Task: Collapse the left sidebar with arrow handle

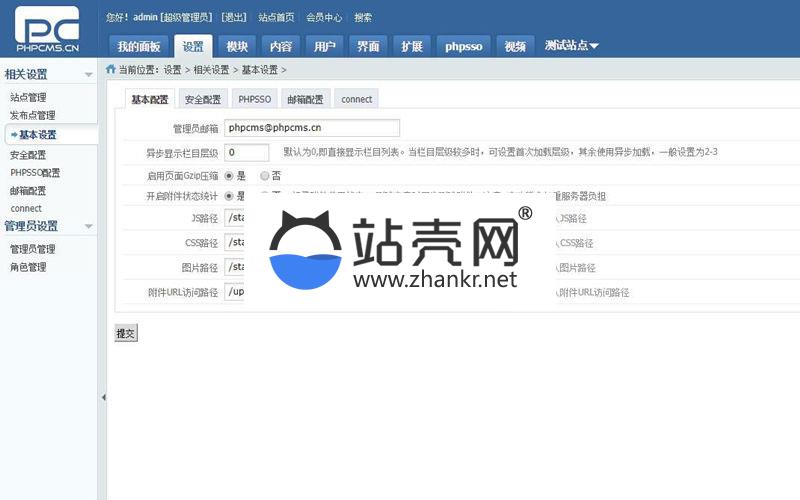Action: (x=102, y=397)
